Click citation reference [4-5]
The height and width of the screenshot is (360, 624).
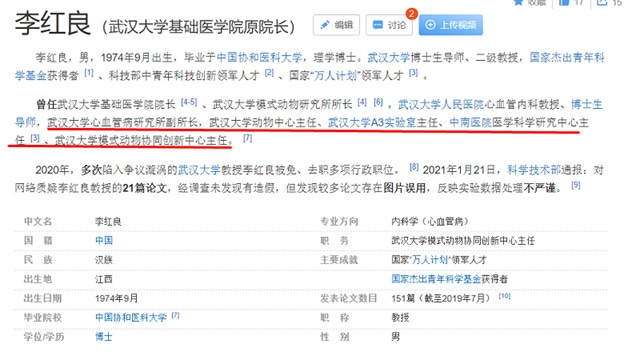coord(189,102)
